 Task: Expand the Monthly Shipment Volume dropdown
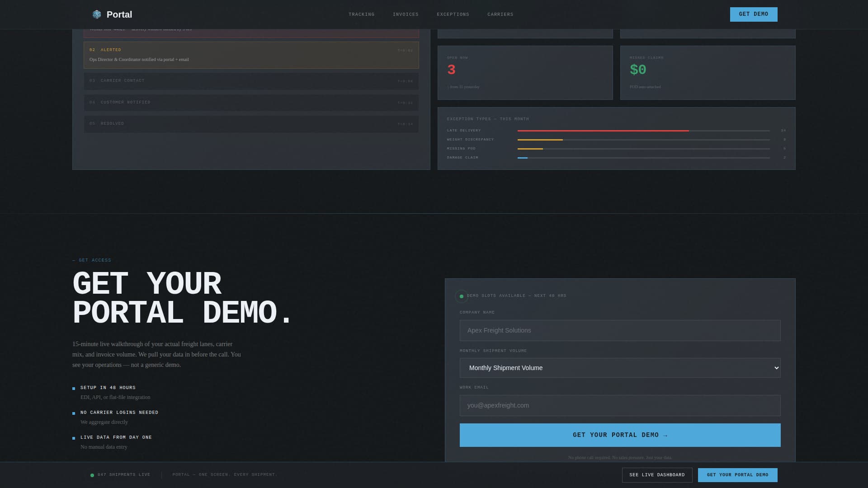[x=620, y=368]
